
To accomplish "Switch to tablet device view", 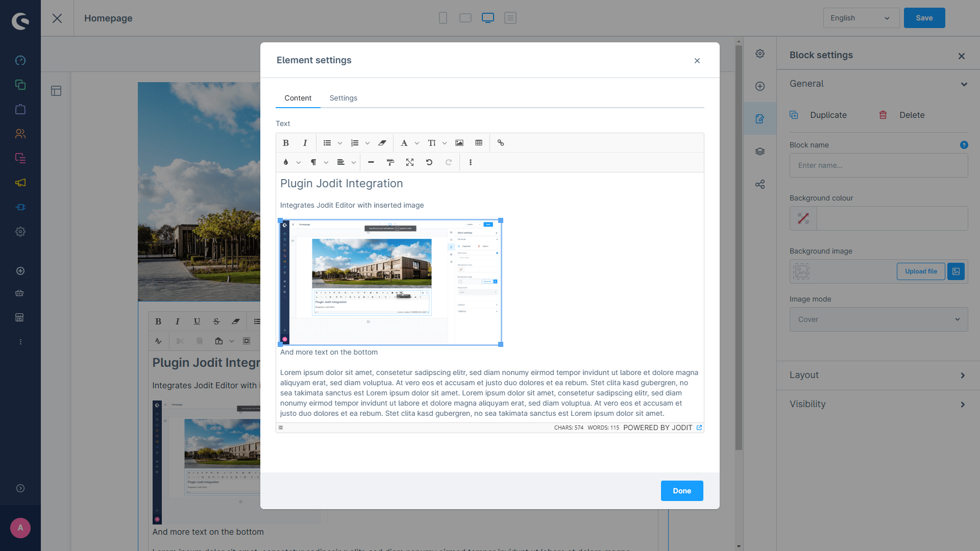I will (465, 18).
